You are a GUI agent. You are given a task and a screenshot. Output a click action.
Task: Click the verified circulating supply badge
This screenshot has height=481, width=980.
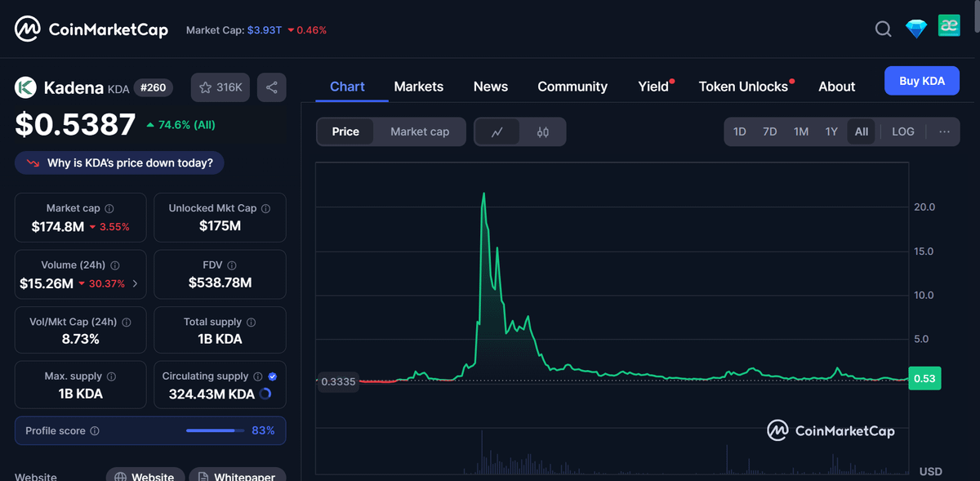tap(273, 376)
